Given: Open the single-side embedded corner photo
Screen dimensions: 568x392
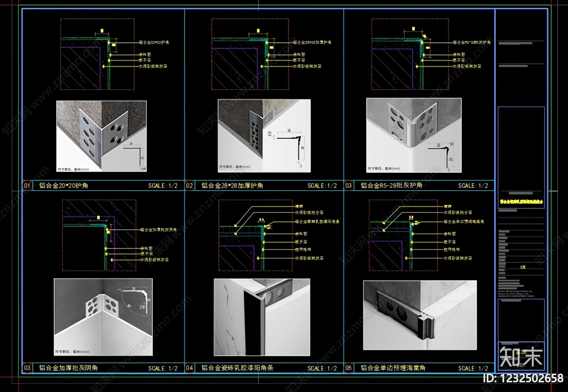Looking at the screenshot, I should pyautogui.click(x=420, y=315).
